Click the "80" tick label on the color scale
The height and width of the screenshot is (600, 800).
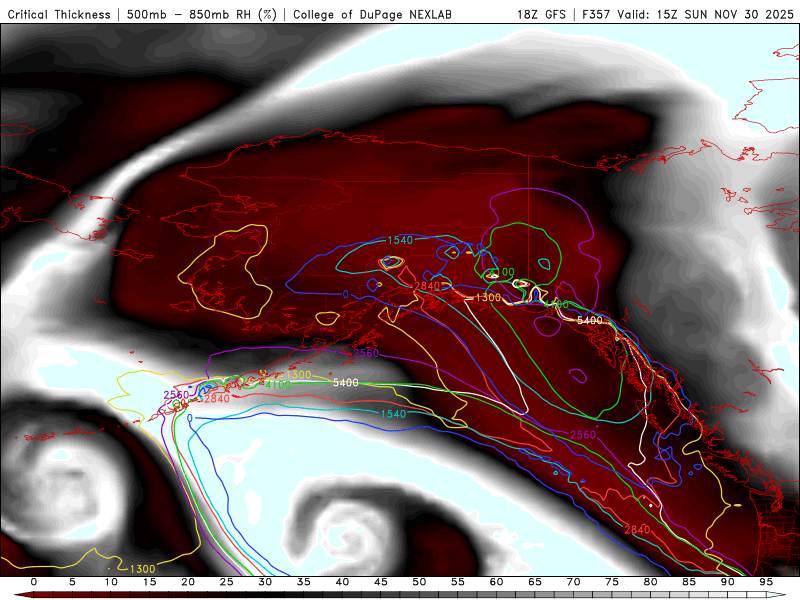pyautogui.click(x=651, y=582)
